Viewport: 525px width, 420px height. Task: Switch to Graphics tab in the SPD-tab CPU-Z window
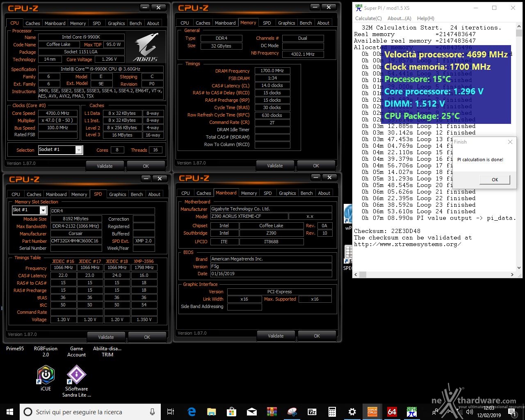[x=118, y=194]
